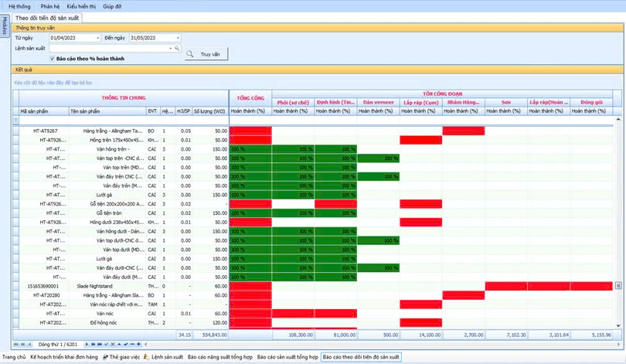Switch to 'Báo cáo sản xuất tổng hợp' tab
Viewport: 626px width, 364px height.
point(287,357)
